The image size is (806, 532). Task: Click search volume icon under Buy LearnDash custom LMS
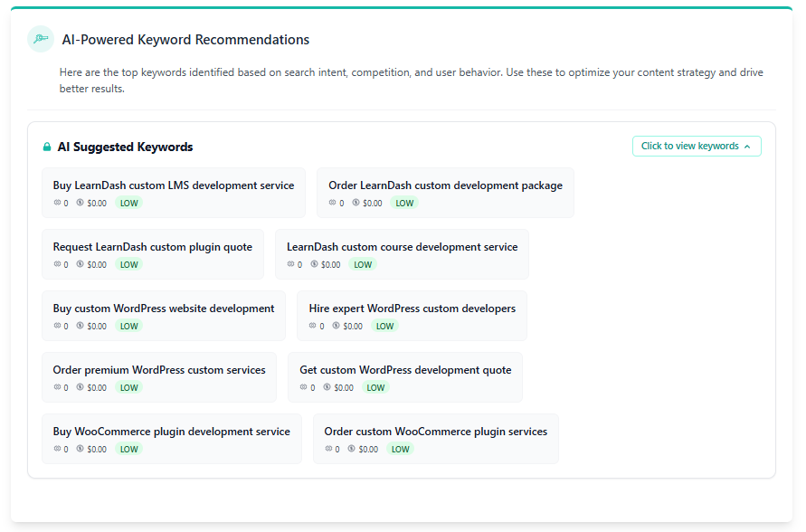pyautogui.click(x=57, y=203)
